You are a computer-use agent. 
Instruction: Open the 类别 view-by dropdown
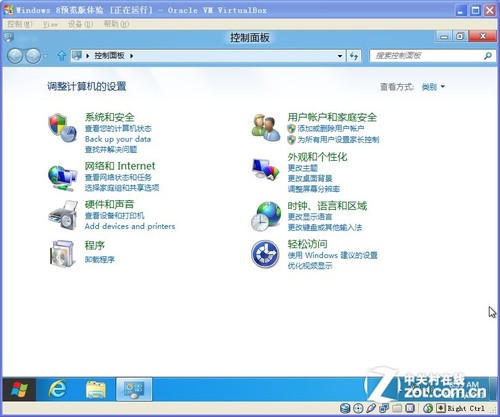coord(433,87)
